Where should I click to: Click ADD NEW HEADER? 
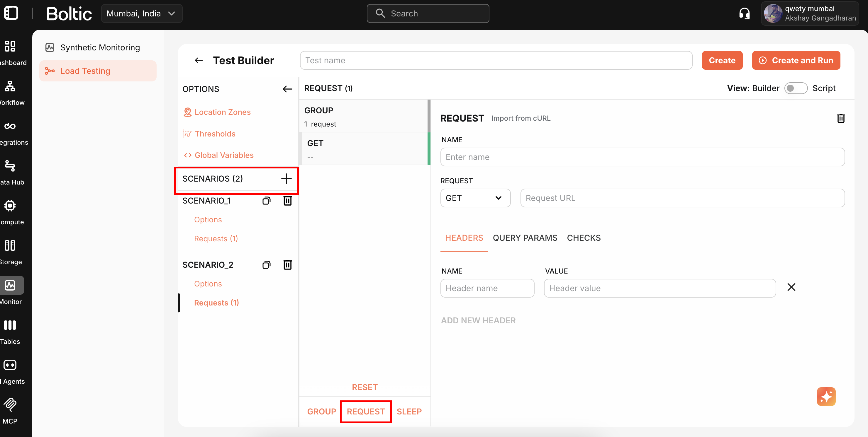[x=478, y=320]
